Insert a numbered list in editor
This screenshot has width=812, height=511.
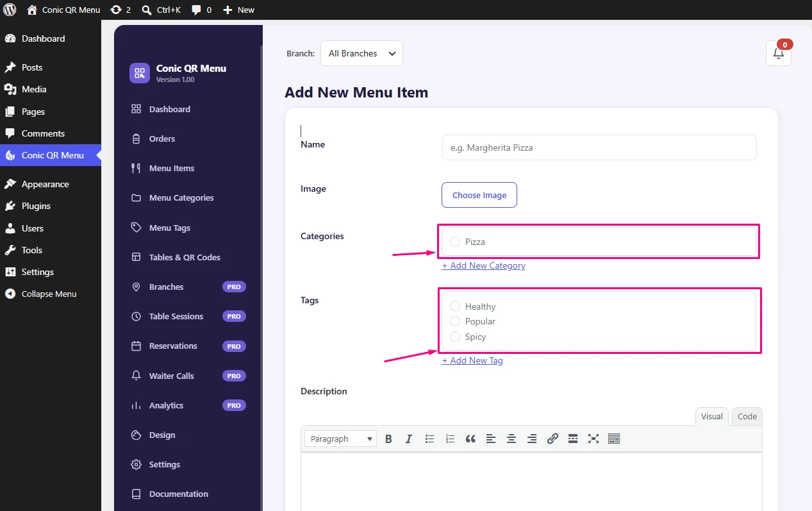tap(450, 439)
